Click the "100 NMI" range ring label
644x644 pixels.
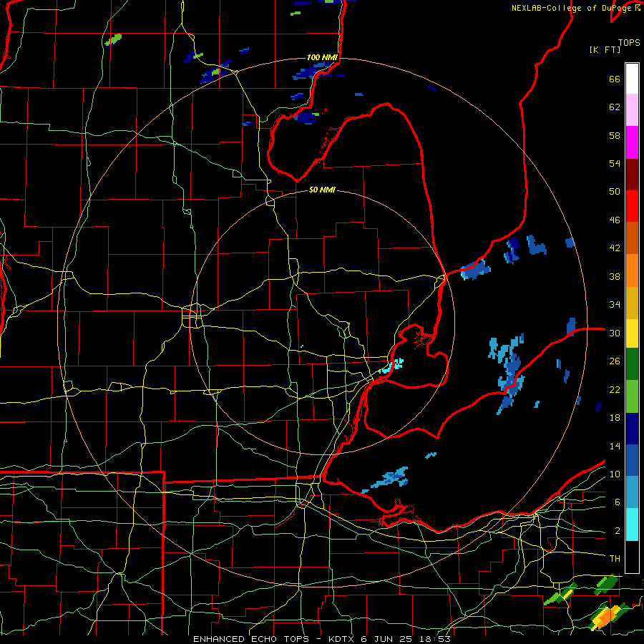(x=322, y=57)
